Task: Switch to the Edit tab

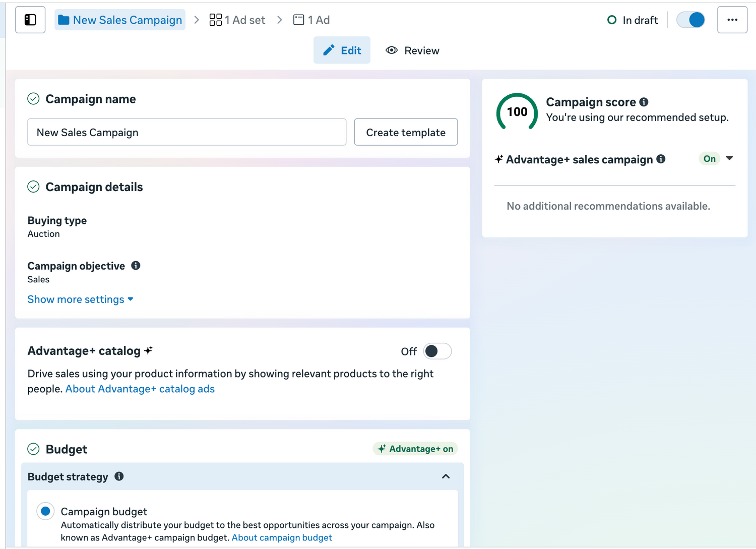Action: coord(342,50)
